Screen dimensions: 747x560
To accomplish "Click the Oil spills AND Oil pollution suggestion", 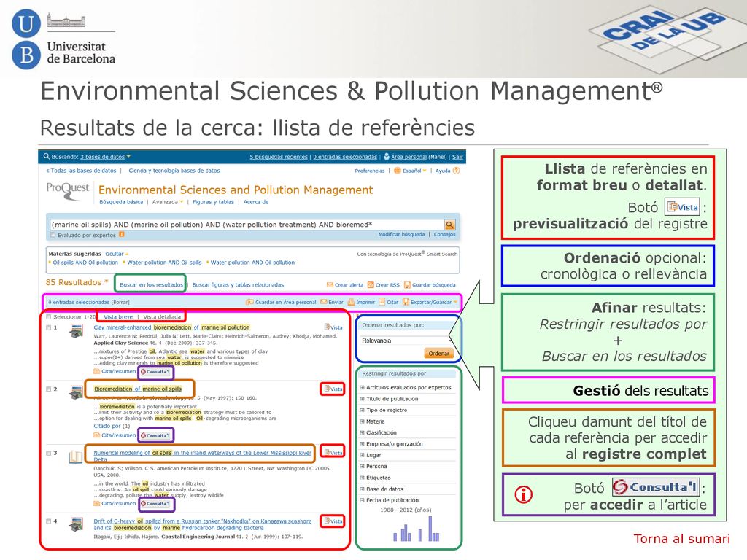I will click(85, 262).
